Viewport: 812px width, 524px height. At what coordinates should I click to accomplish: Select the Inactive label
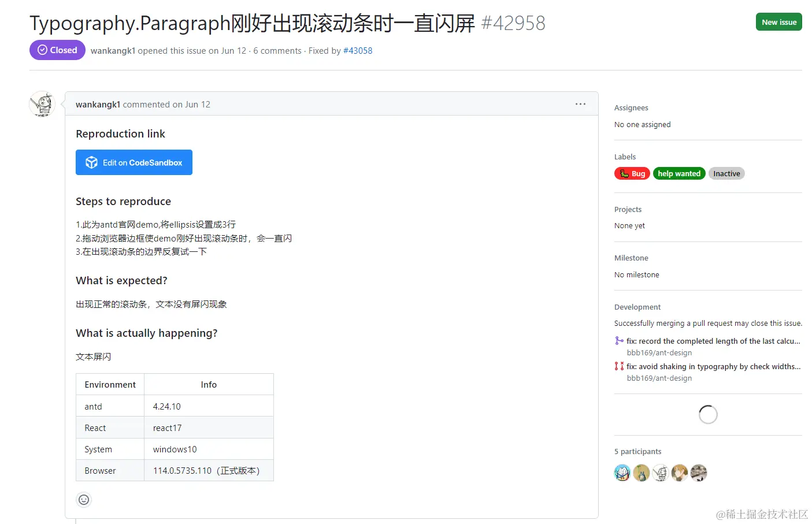pyautogui.click(x=726, y=173)
